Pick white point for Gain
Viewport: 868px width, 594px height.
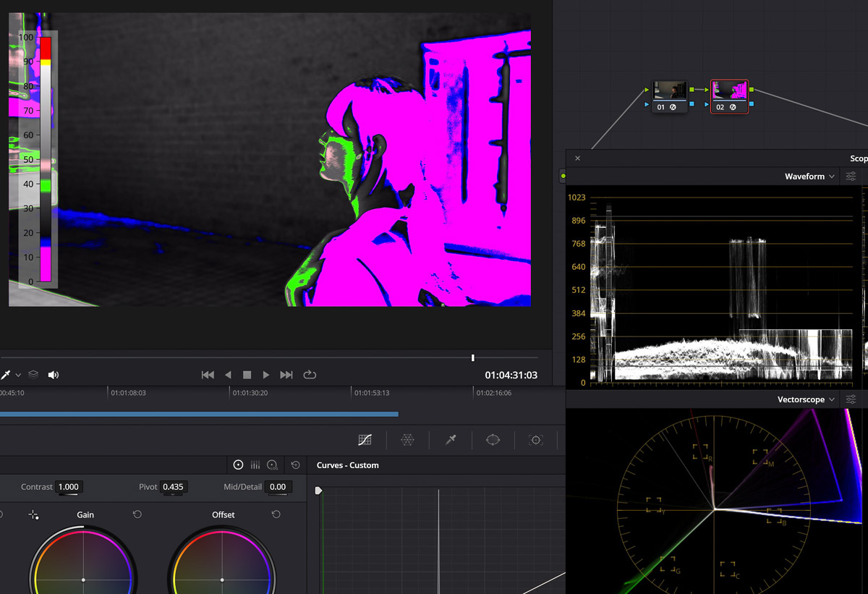click(33, 514)
